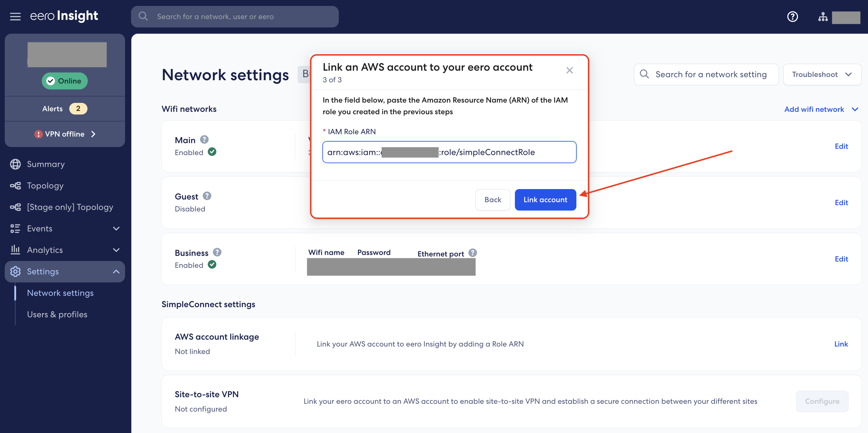
Task: Click the help question mark icon
Action: tap(792, 16)
